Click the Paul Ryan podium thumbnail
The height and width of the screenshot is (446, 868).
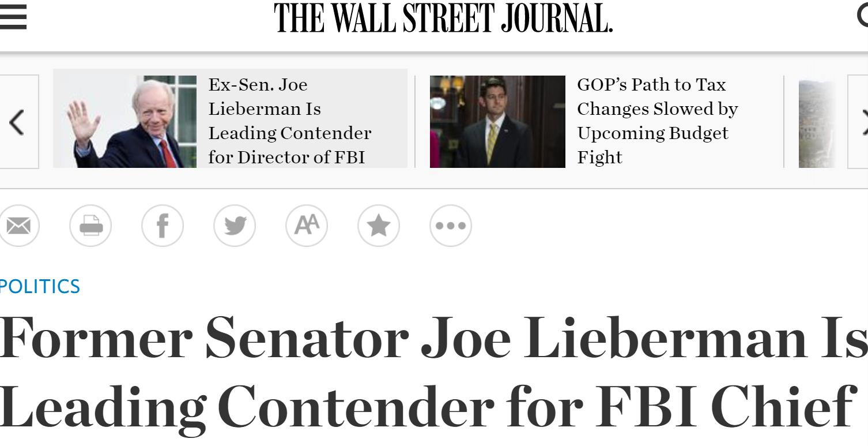click(497, 122)
